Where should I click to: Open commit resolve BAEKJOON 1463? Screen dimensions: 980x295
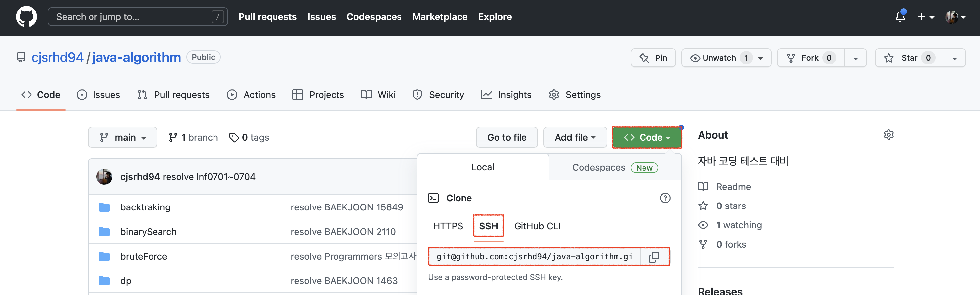coord(344,281)
